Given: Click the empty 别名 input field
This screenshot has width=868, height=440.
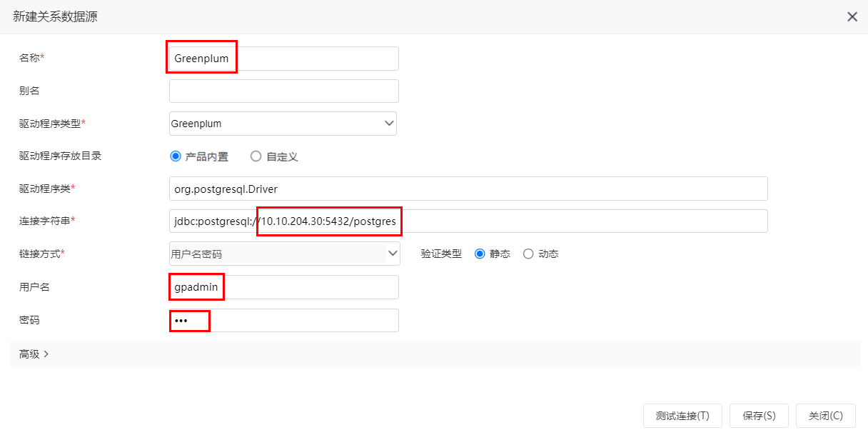Looking at the screenshot, I should pyautogui.click(x=283, y=91).
